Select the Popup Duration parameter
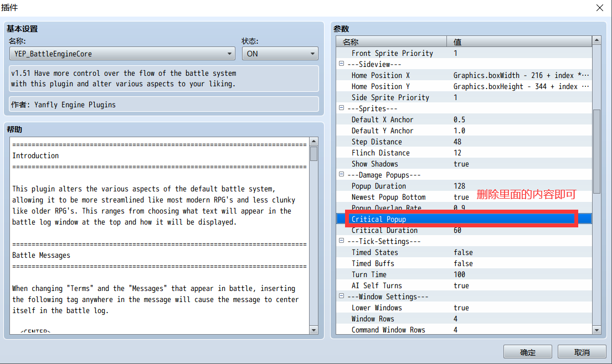Screen dimensions: 612x364 click(464, 186)
